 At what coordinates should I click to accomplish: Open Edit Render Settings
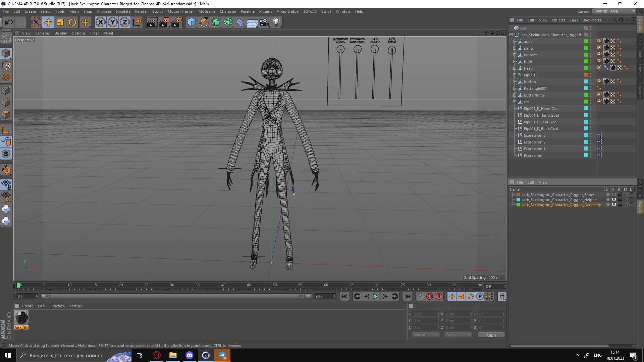click(x=176, y=22)
